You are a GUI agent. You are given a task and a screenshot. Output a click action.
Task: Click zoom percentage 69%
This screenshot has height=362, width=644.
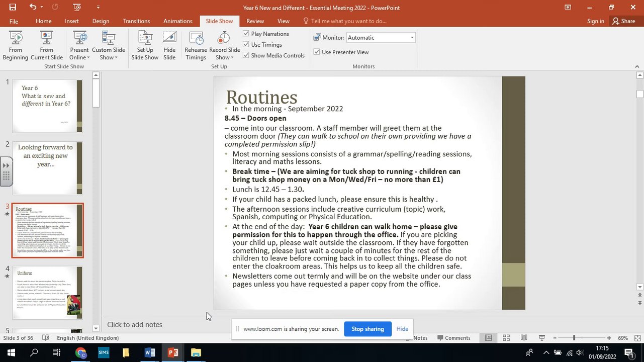click(623, 338)
